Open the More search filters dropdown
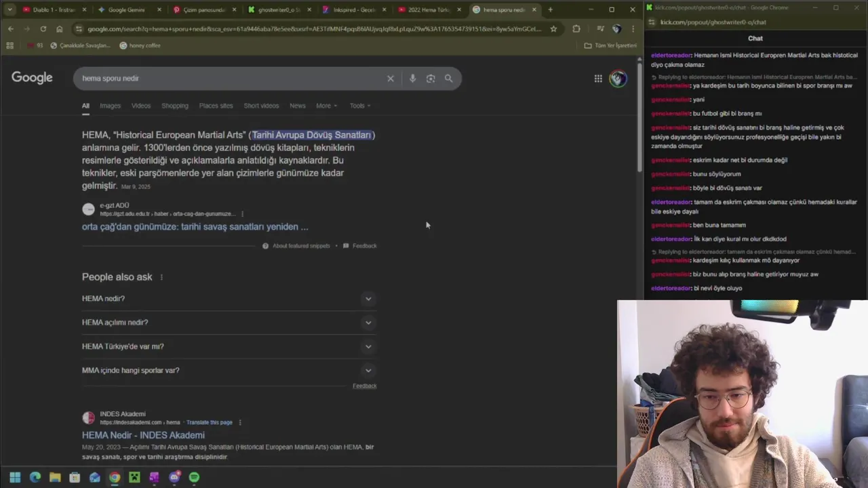Image resolution: width=868 pixels, height=488 pixels. (x=326, y=106)
